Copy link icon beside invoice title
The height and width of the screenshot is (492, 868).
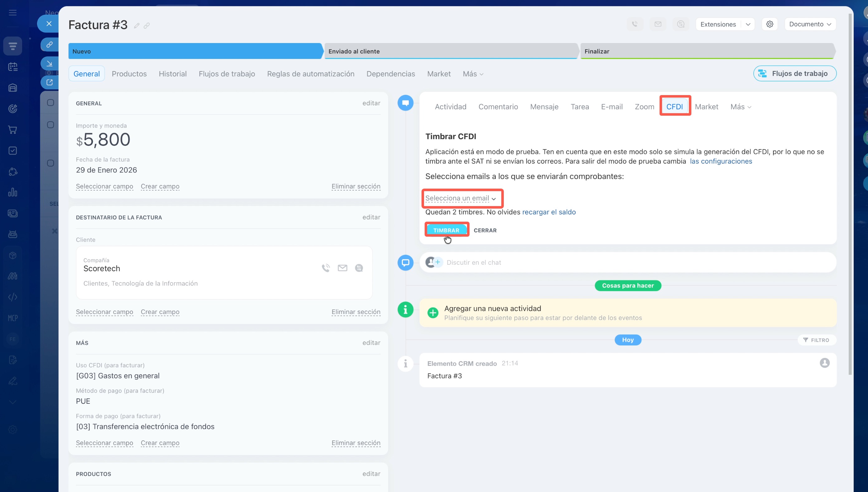146,26
